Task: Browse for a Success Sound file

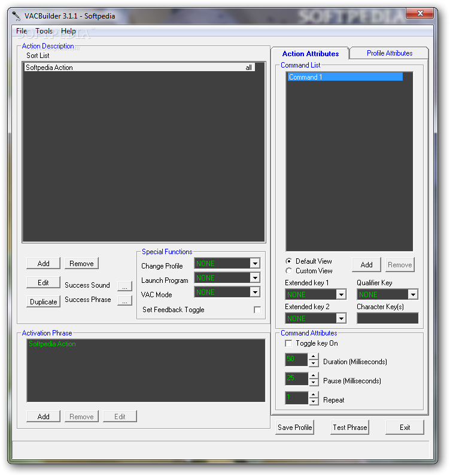Action: (x=124, y=286)
